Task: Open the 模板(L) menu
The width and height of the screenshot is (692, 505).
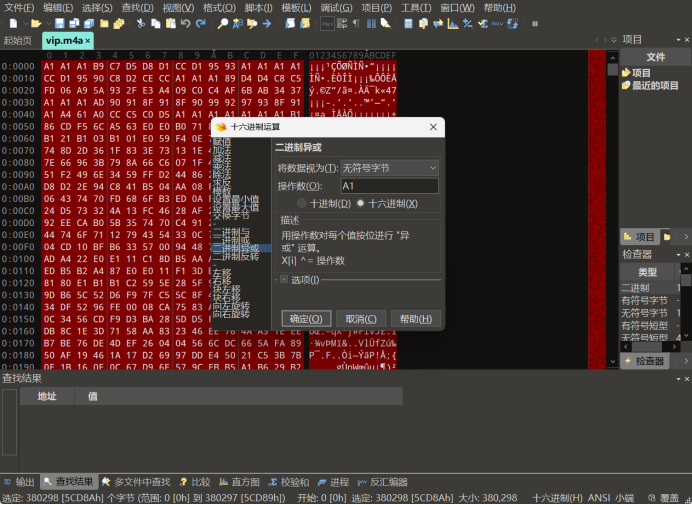Action: (x=297, y=8)
